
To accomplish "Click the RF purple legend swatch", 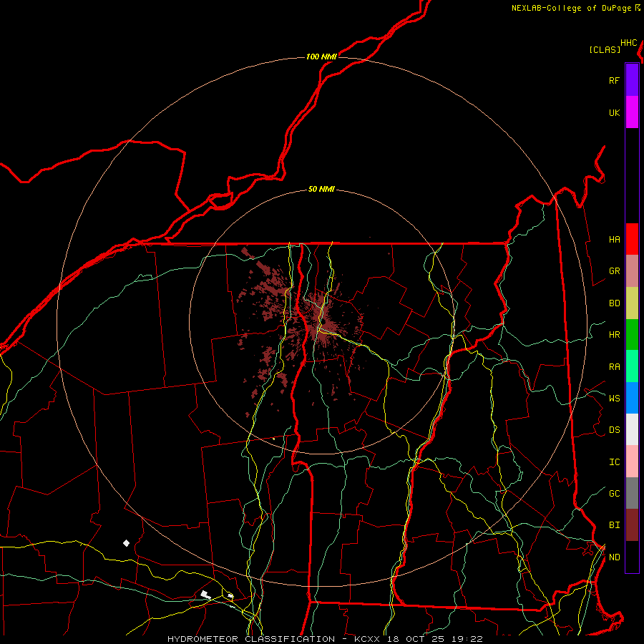I will [x=632, y=80].
